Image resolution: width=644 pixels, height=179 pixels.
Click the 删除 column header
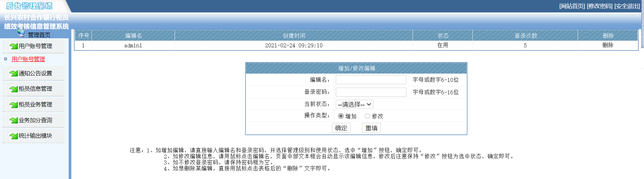608,36
